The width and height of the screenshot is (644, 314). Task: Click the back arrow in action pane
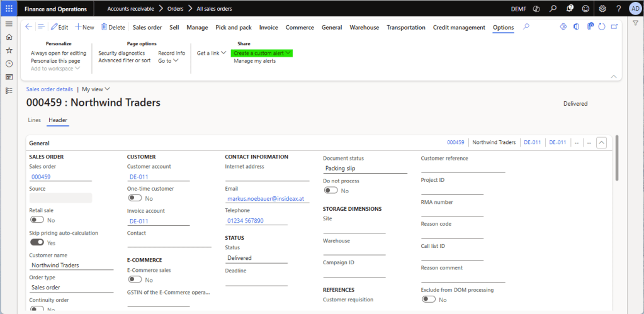[x=28, y=27]
